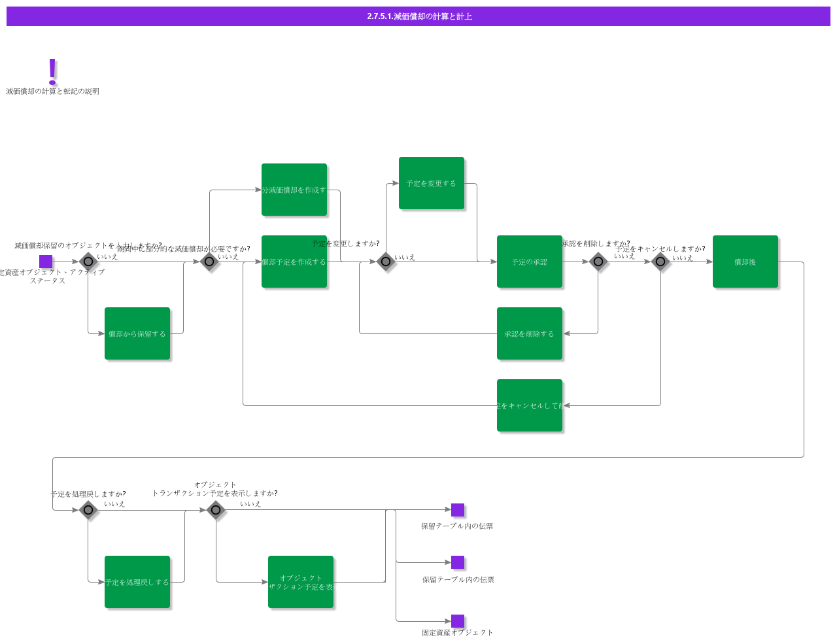
Task: Open the 予定を処理戻しする task box
Action: 137,582
